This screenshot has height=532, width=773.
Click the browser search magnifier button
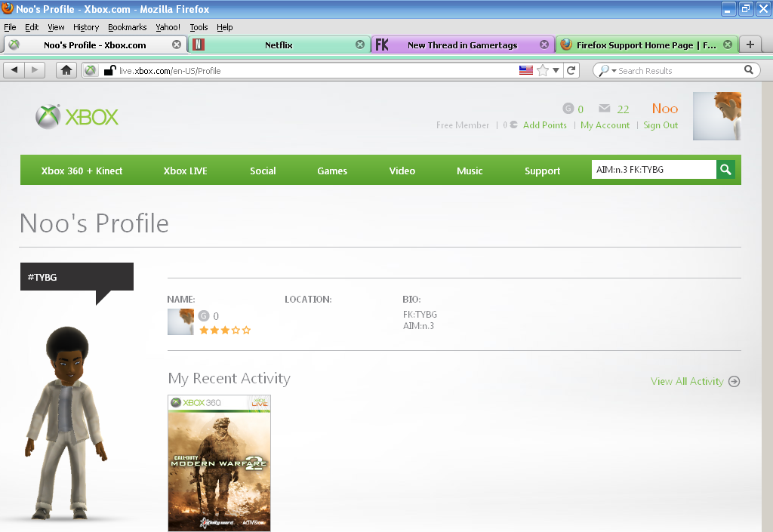click(x=748, y=70)
